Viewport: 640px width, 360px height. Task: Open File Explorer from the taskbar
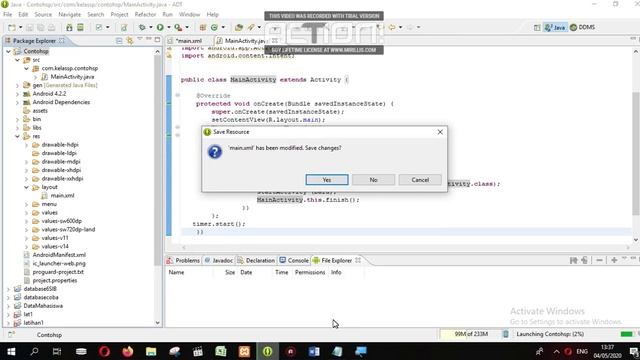[x=151, y=351]
